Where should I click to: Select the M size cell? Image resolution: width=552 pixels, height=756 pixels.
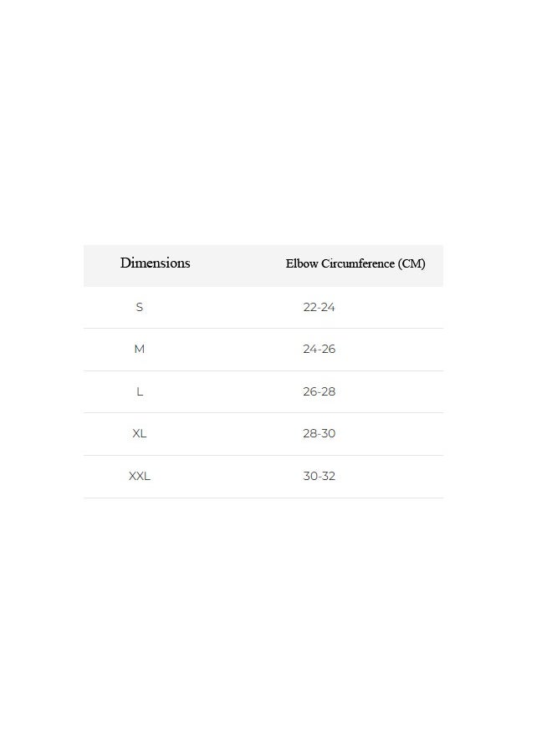pyautogui.click(x=140, y=349)
